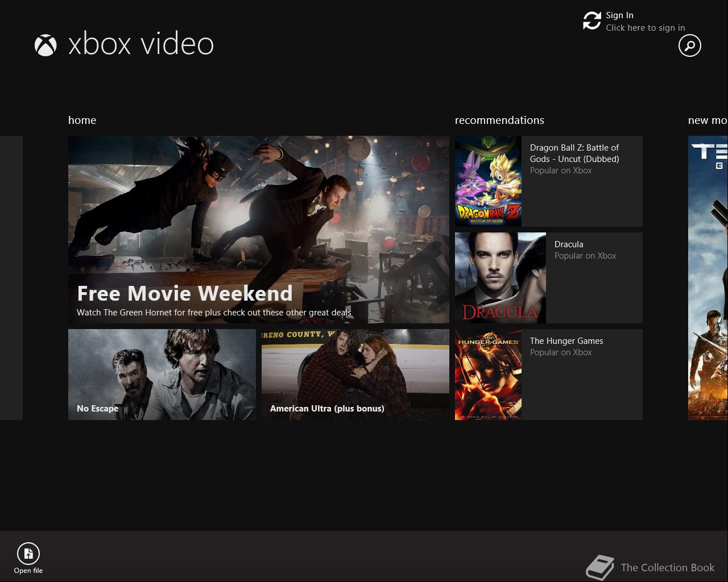Open the partially visible Terminator movie poster
728x582 pixels.
click(708, 278)
